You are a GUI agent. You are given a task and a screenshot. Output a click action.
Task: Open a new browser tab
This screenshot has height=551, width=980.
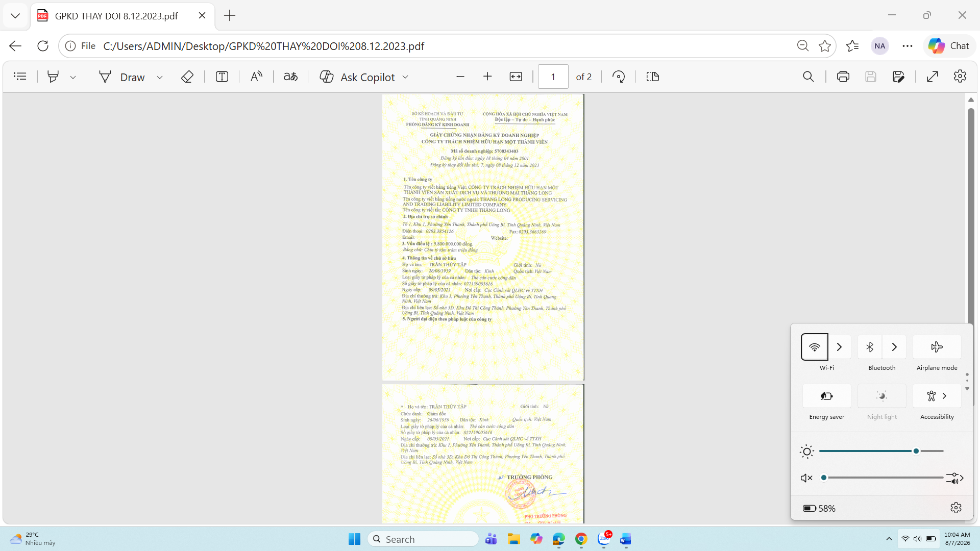point(230,16)
